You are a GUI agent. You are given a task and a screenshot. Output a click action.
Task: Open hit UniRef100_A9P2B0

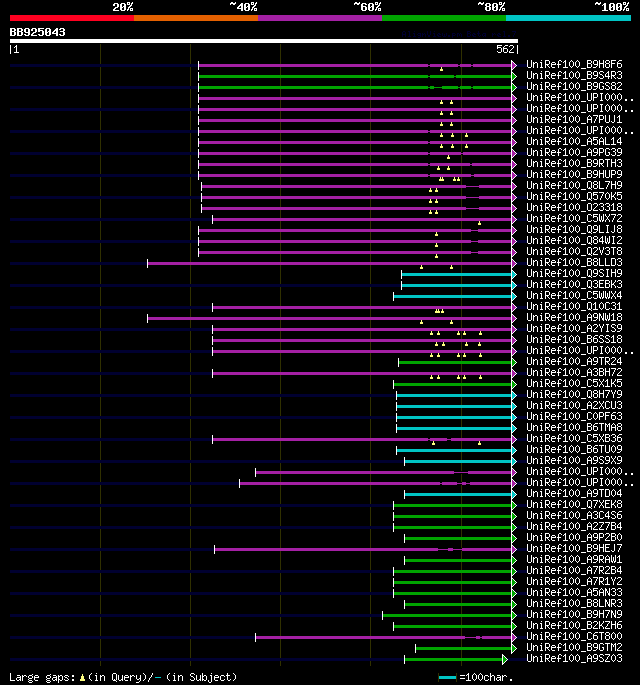coord(574,537)
